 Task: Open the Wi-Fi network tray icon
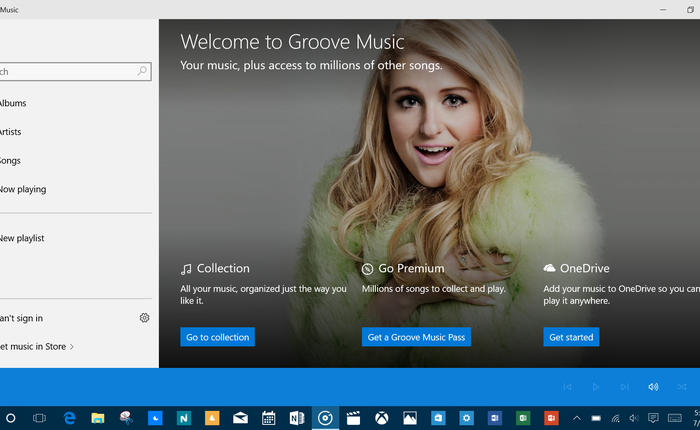pyautogui.click(x=616, y=418)
